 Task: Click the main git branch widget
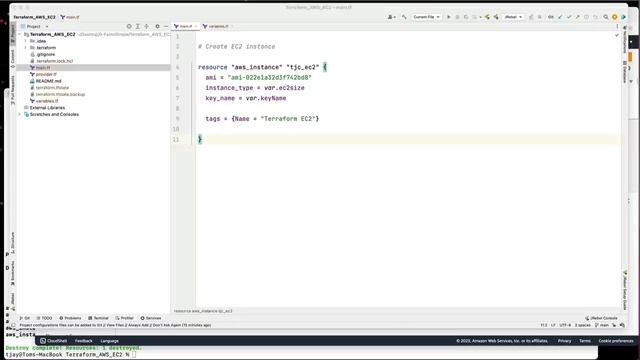click(x=602, y=325)
